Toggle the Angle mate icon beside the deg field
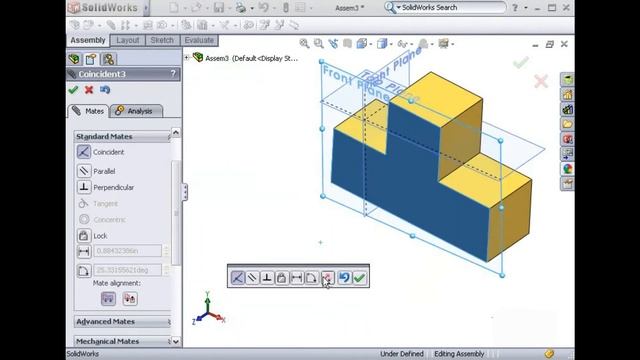The height and width of the screenshot is (360, 640). point(84,271)
